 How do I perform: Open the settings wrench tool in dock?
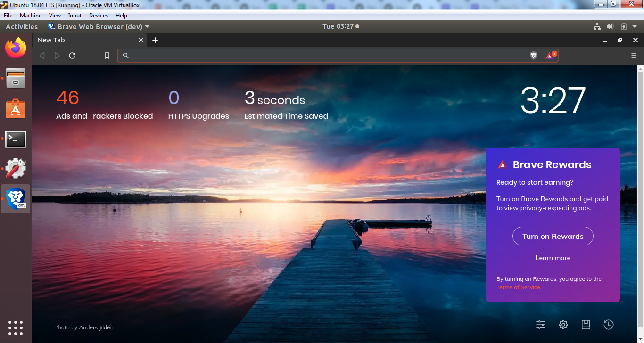[16, 168]
